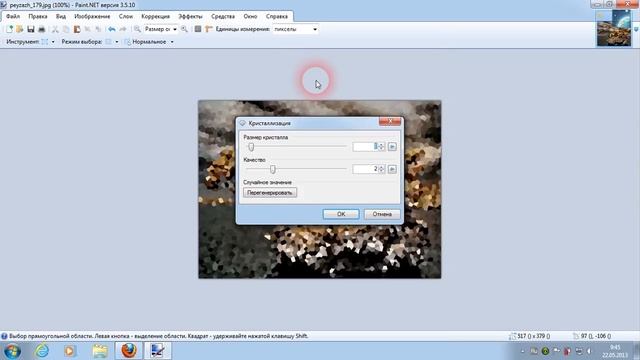
Task: Select the image thumbnail in top-right
Action: [x=614, y=28]
